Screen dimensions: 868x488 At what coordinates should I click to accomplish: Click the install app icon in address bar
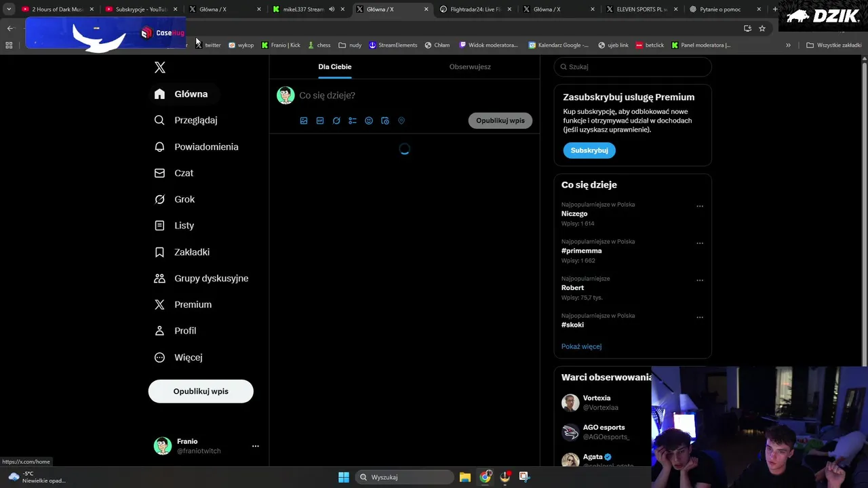(747, 28)
